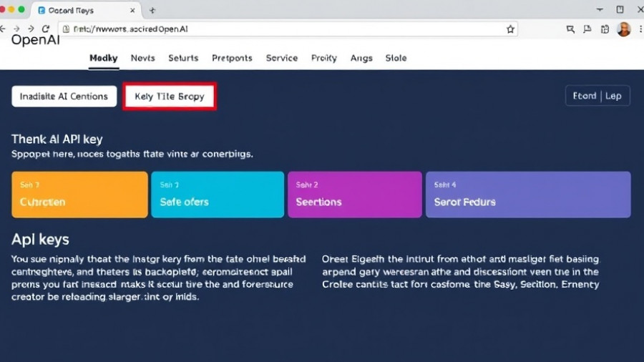Click the Ebord Lap button
The height and width of the screenshot is (362, 644).
pyautogui.click(x=597, y=96)
